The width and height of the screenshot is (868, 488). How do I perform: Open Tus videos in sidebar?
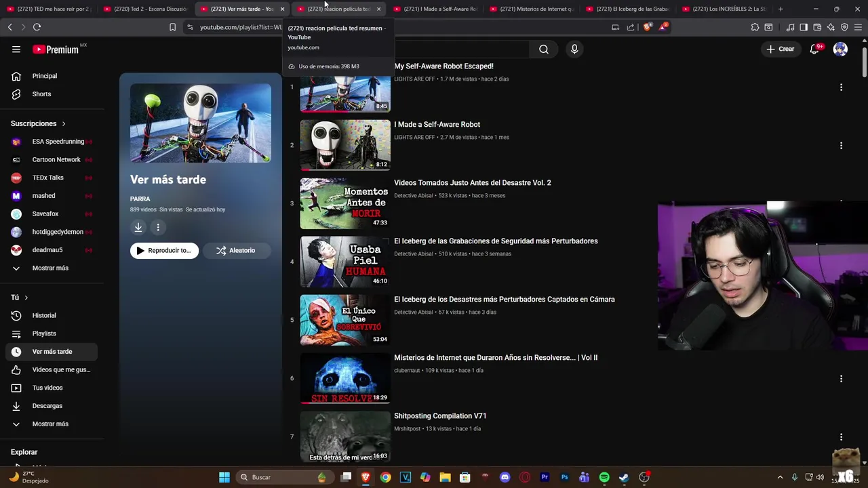(x=52, y=388)
